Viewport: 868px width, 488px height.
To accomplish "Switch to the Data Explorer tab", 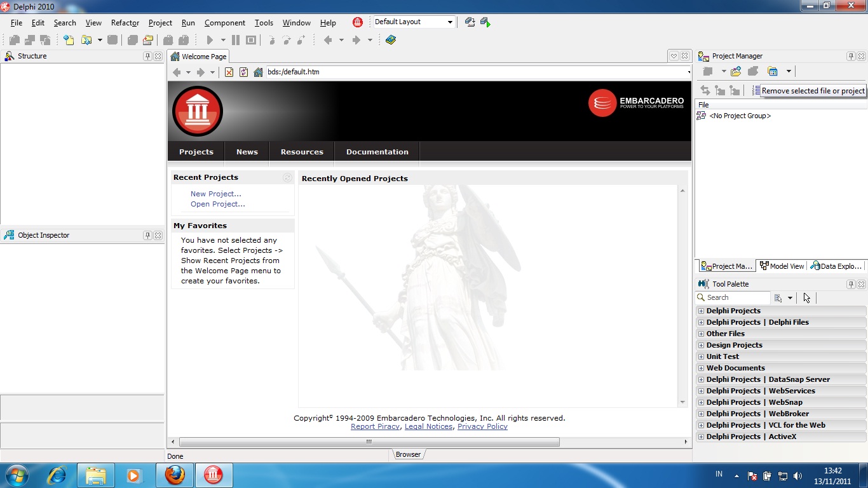I will pyautogui.click(x=836, y=266).
